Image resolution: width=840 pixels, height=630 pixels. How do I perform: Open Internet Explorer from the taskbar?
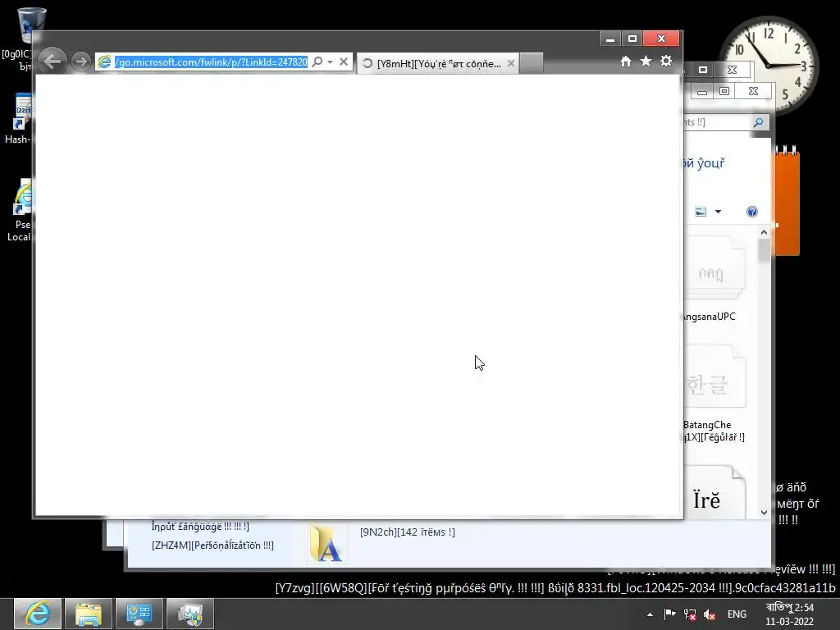pos(38,614)
